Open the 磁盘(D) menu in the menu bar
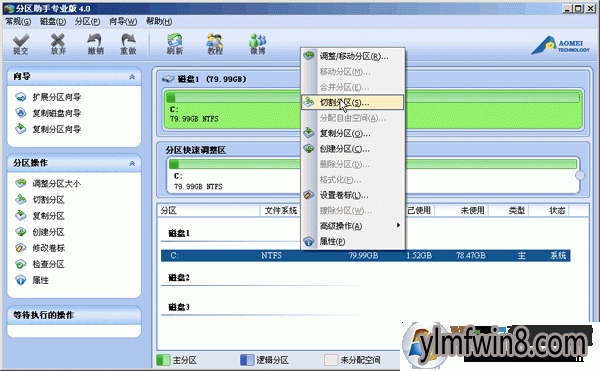The height and width of the screenshot is (371, 600). (x=53, y=21)
